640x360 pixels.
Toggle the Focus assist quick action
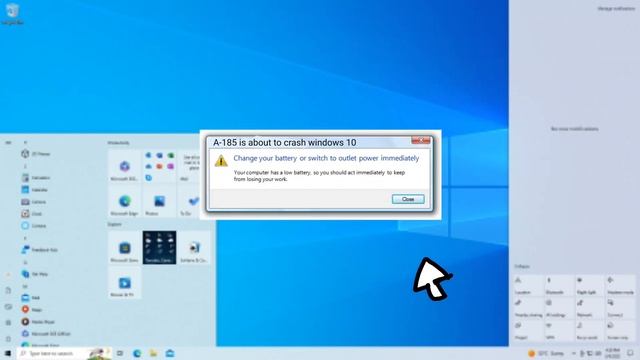pyautogui.click(x=590, y=331)
